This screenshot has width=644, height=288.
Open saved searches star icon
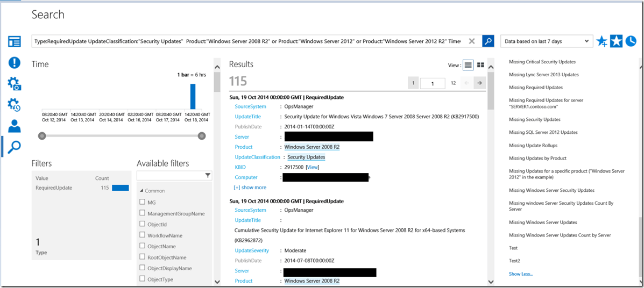(616, 41)
